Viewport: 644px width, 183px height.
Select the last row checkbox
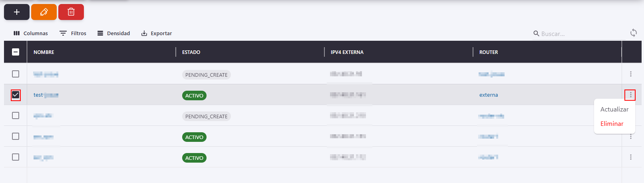[16, 157]
